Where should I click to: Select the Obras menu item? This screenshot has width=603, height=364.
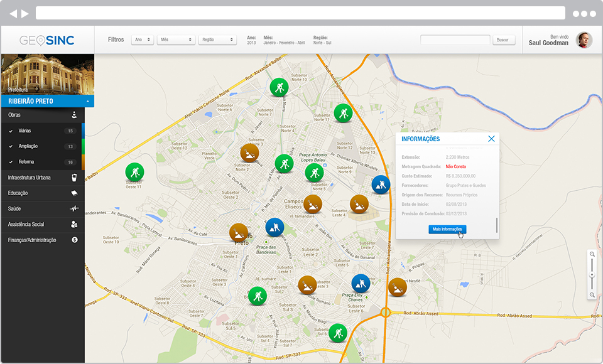coord(43,115)
